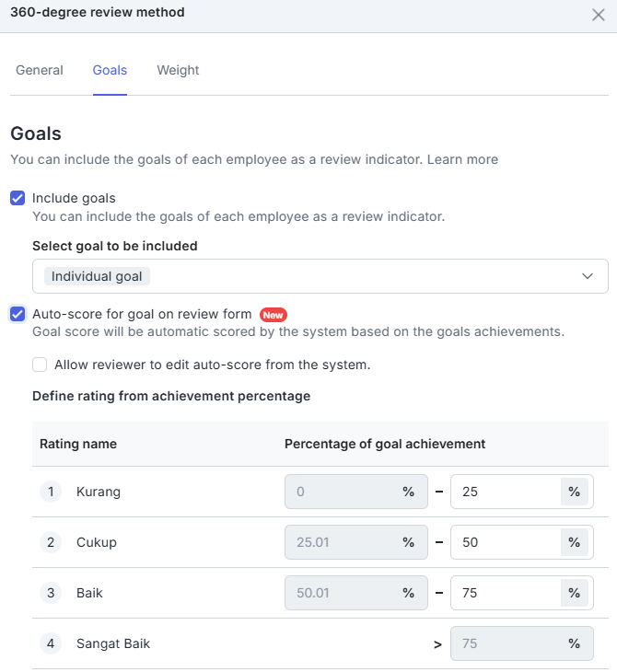Click the Kurang upper limit field showing 25
The image size is (617, 672).
[522, 492]
